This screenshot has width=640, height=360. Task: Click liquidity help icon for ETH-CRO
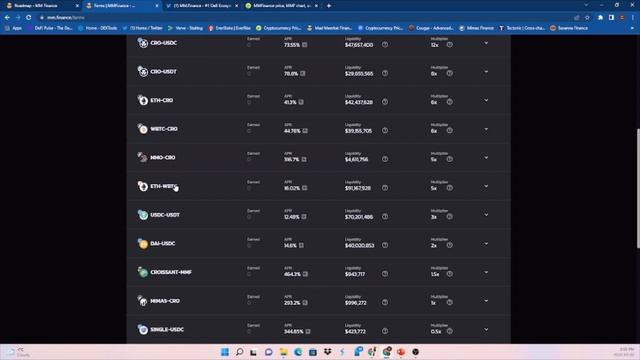coord(385,102)
